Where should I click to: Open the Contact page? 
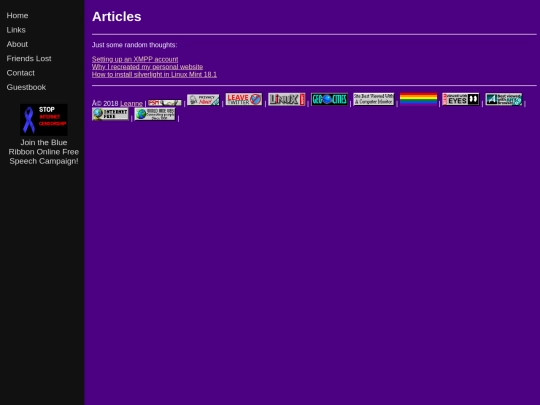pyautogui.click(x=21, y=73)
